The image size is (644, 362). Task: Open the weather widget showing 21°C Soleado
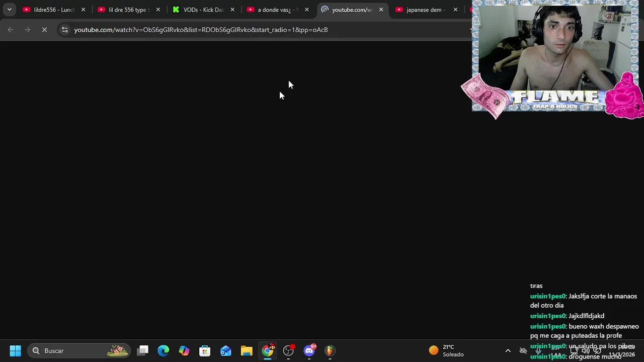(x=446, y=350)
